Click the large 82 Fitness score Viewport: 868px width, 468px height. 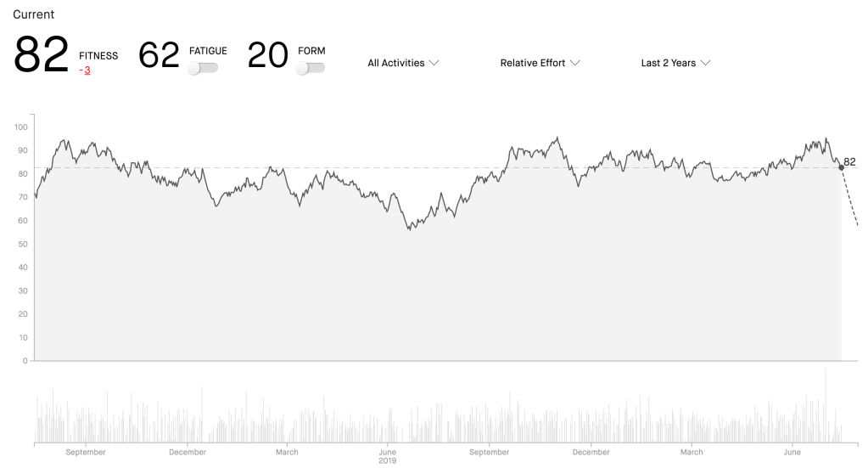pyautogui.click(x=42, y=55)
